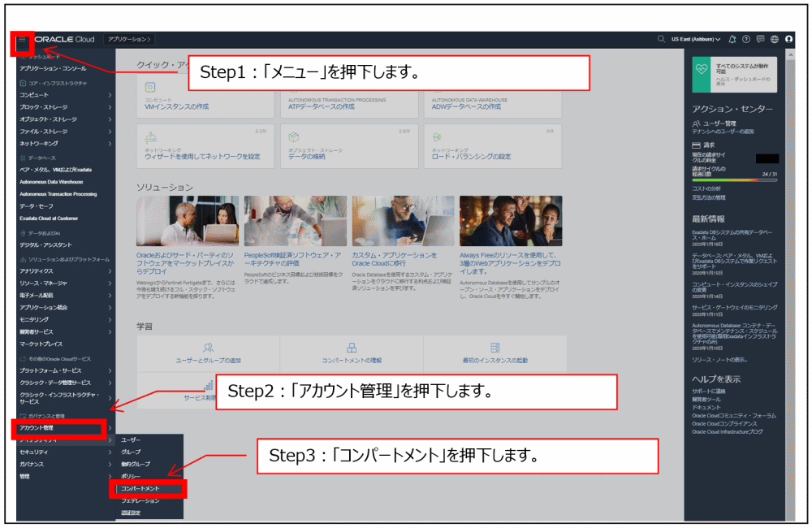This screenshot has height=528, width=812.
Task: Open the notifications bell icon
Action: (732, 39)
